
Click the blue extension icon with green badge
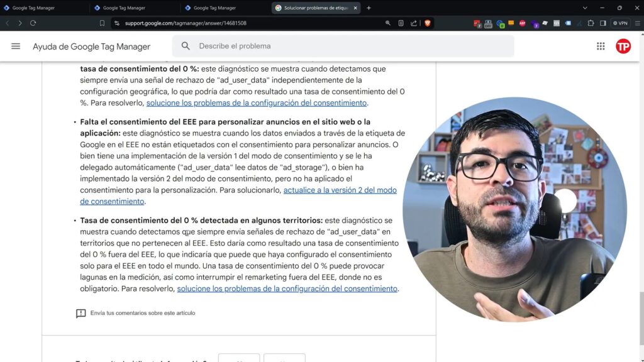pos(500,23)
